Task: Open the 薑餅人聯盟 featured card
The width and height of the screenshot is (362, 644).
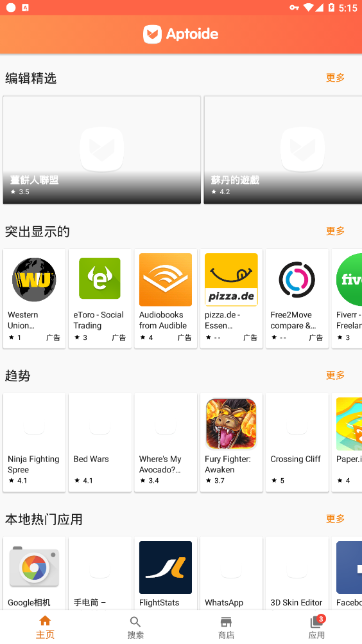Action: [x=101, y=150]
